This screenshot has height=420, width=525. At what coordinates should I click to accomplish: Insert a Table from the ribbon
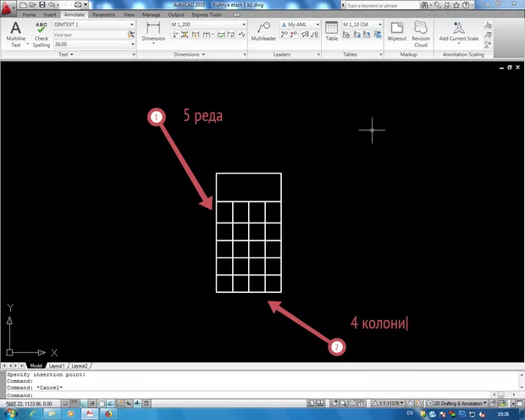tap(332, 31)
